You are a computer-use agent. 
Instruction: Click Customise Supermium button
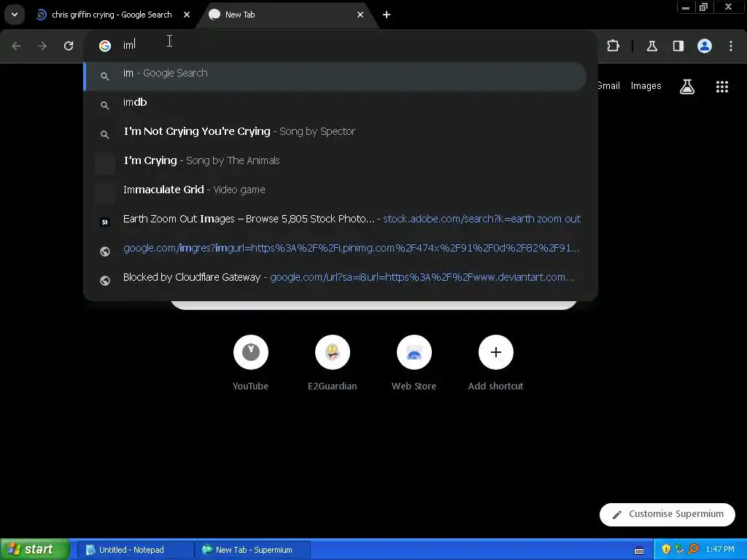tap(667, 514)
